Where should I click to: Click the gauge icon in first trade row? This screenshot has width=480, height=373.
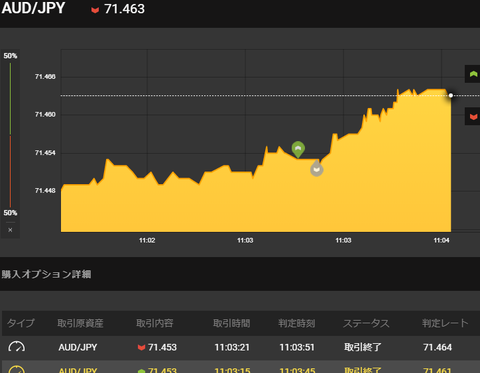tap(16, 347)
